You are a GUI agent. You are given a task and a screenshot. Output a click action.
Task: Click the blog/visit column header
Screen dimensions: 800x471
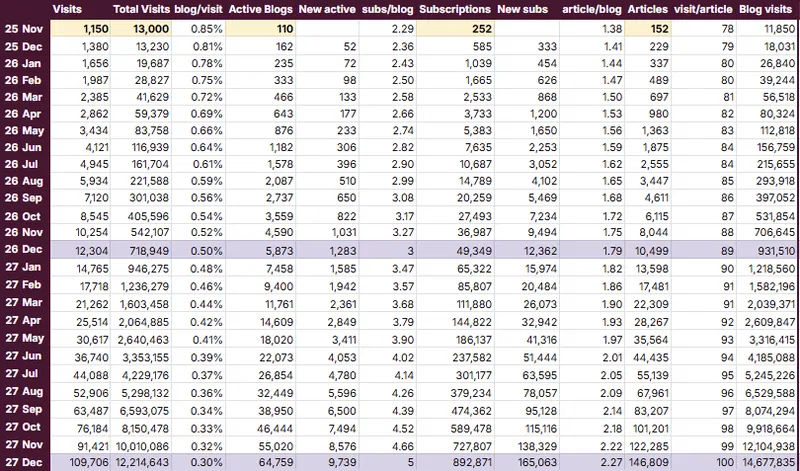click(198, 9)
